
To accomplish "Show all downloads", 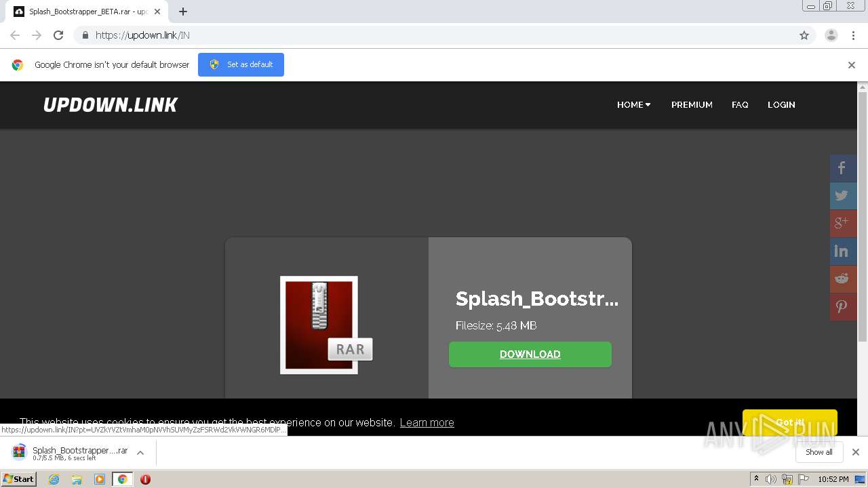I will click(819, 452).
